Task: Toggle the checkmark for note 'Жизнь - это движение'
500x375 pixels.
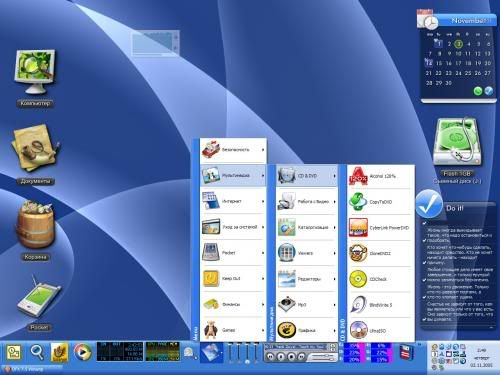Action: [425, 297]
